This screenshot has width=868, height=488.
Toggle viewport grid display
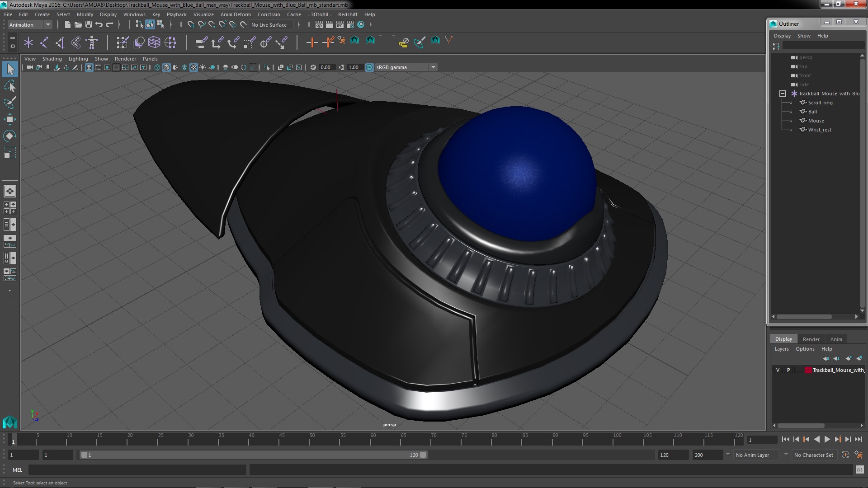click(89, 67)
